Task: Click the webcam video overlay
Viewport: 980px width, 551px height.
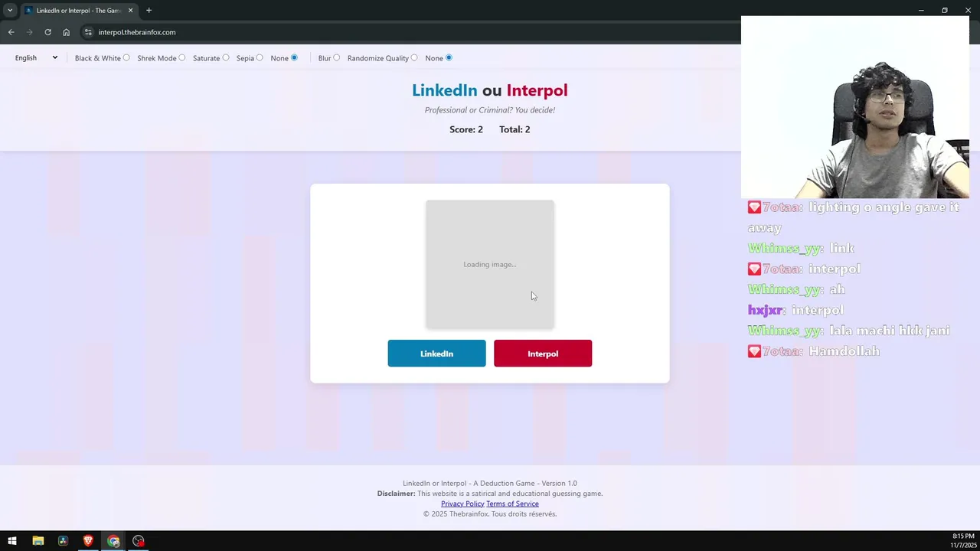Action: point(855,107)
